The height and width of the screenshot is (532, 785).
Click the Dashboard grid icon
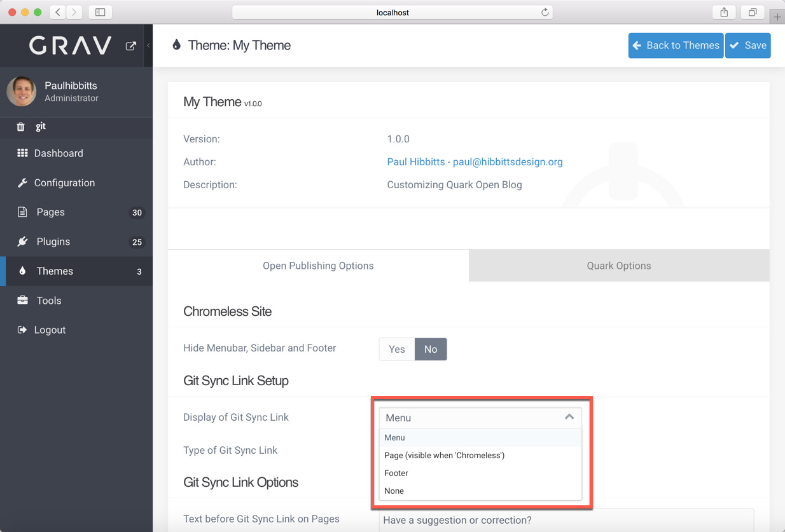[x=22, y=153]
